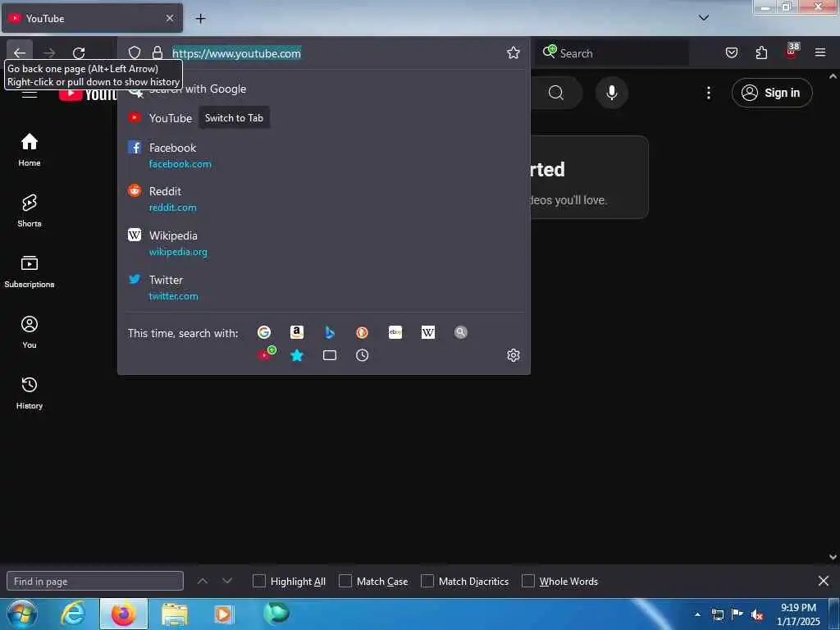Open search settings gear in dropdown
The height and width of the screenshot is (630, 840).
tap(514, 355)
